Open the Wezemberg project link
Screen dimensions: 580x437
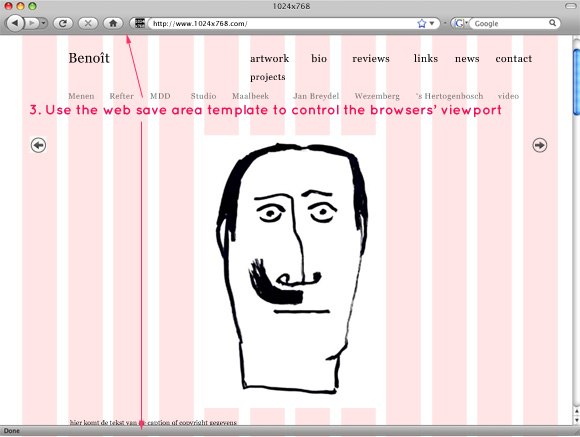[x=377, y=96]
